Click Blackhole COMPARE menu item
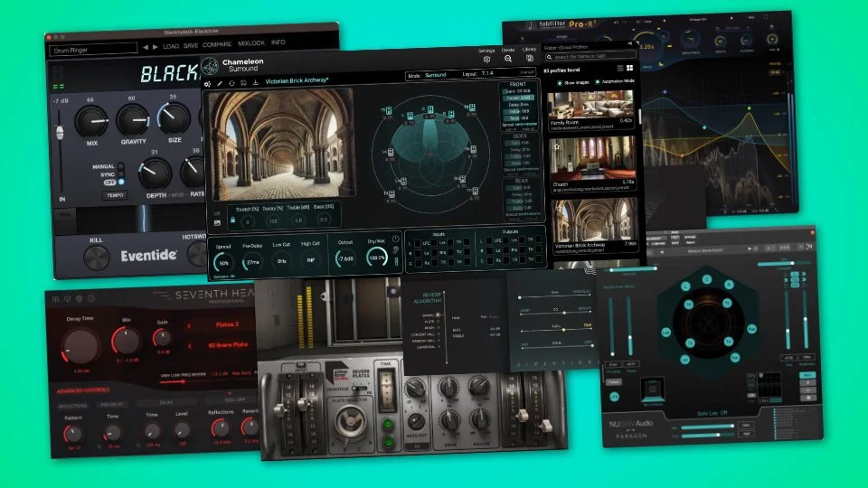Screen dimensions: 868x488 point(216,44)
